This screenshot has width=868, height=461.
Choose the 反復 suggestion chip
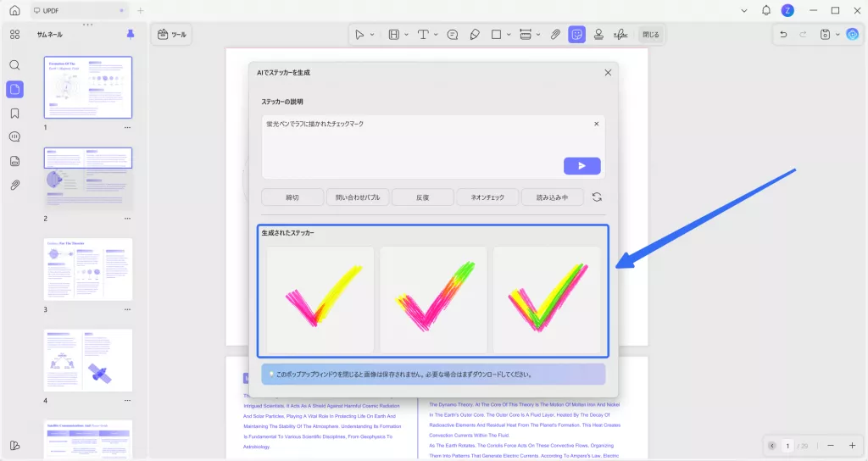pyautogui.click(x=423, y=197)
